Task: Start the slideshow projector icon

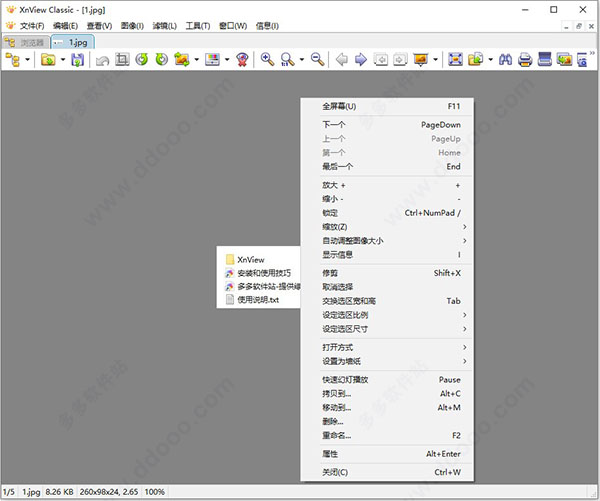Action: [421, 60]
